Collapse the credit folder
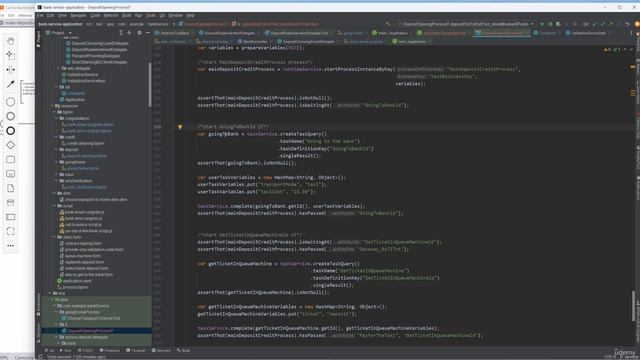 (56, 137)
